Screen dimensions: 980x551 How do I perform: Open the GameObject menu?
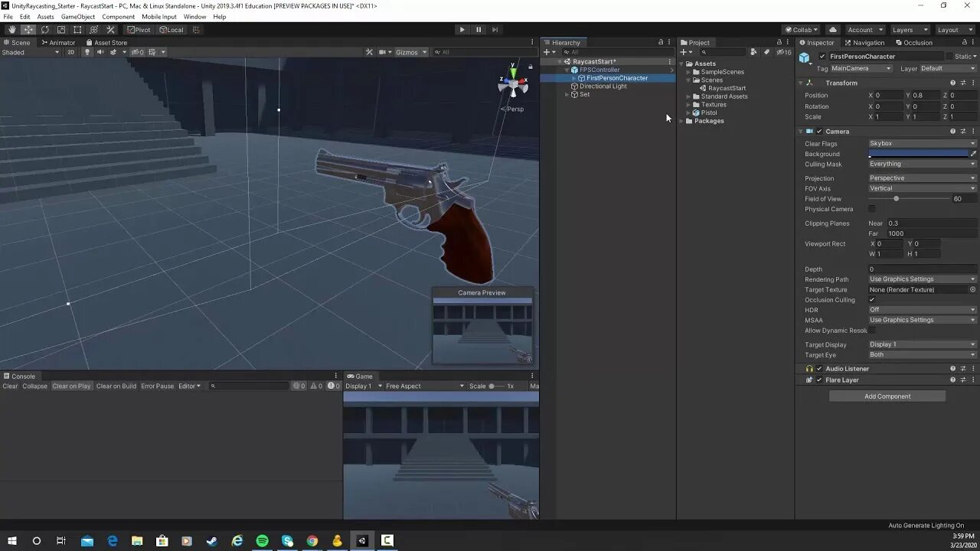78,17
